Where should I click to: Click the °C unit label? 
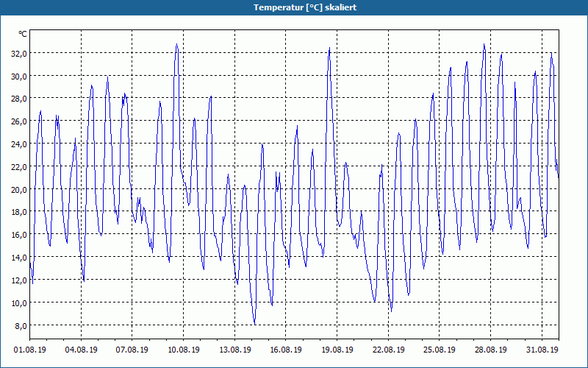coord(23,34)
